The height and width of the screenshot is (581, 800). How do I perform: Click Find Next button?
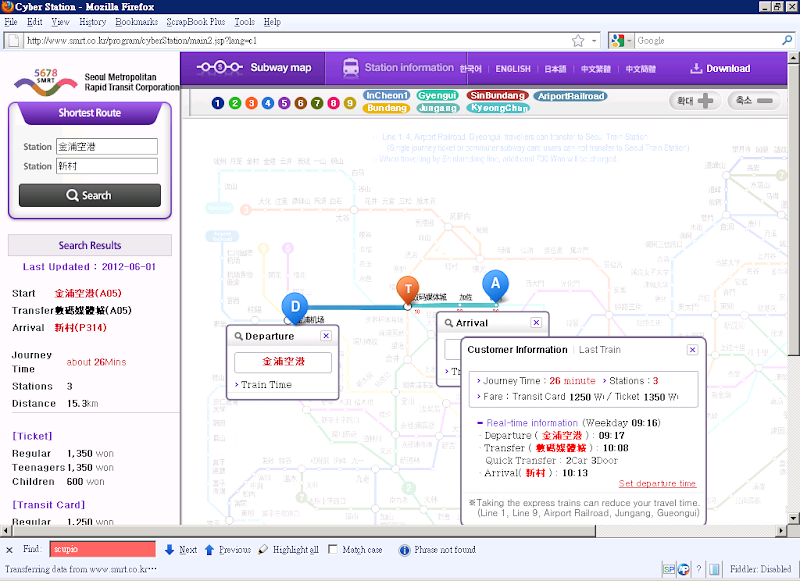[181, 549]
